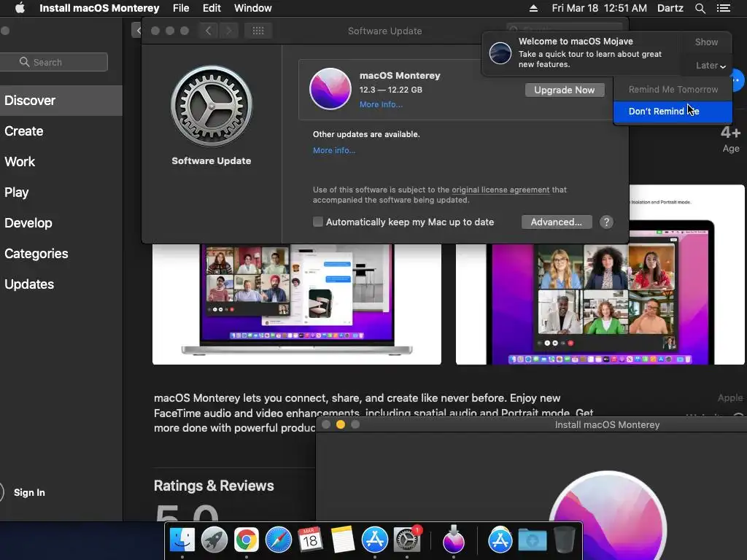Select Work in App Store sidebar
747x560 pixels.
[x=20, y=161]
